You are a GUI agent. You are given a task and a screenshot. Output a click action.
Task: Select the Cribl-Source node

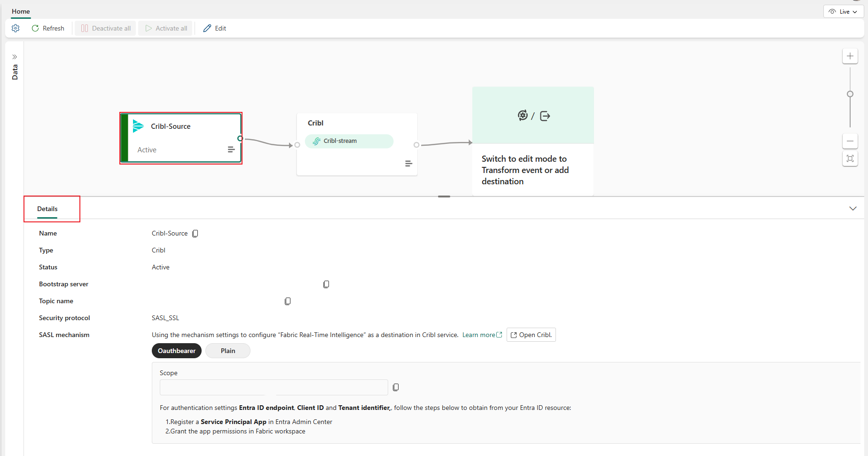pyautogui.click(x=181, y=138)
